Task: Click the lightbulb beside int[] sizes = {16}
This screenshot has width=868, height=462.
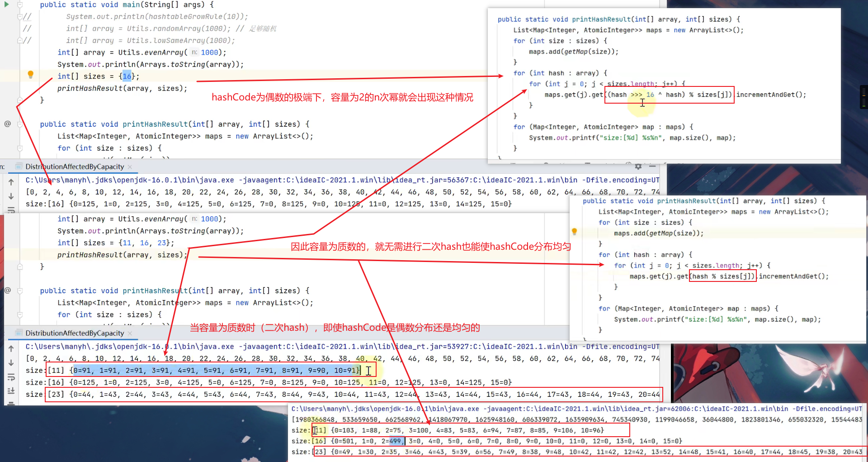Action: tap(30, 74)
